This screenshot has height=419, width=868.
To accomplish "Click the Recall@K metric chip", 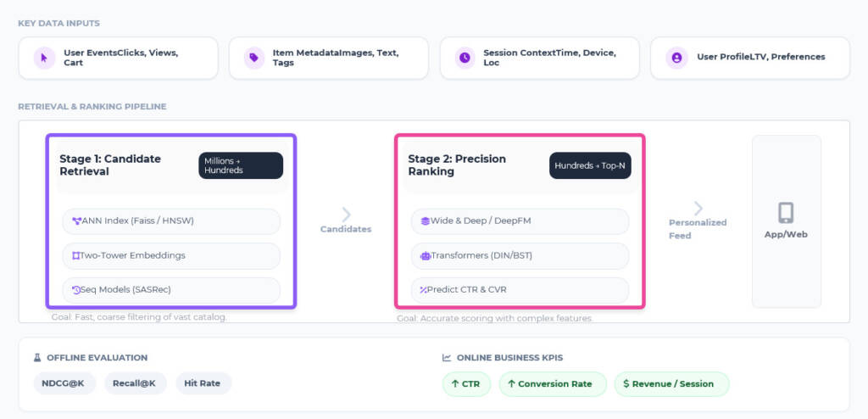I will point(136,383).
